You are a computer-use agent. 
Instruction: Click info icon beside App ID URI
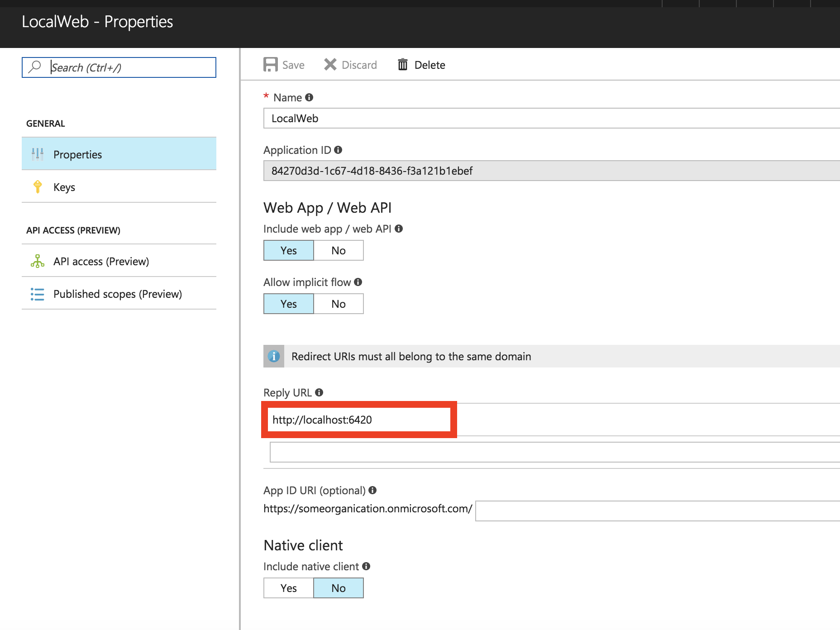tap(372, 490)
